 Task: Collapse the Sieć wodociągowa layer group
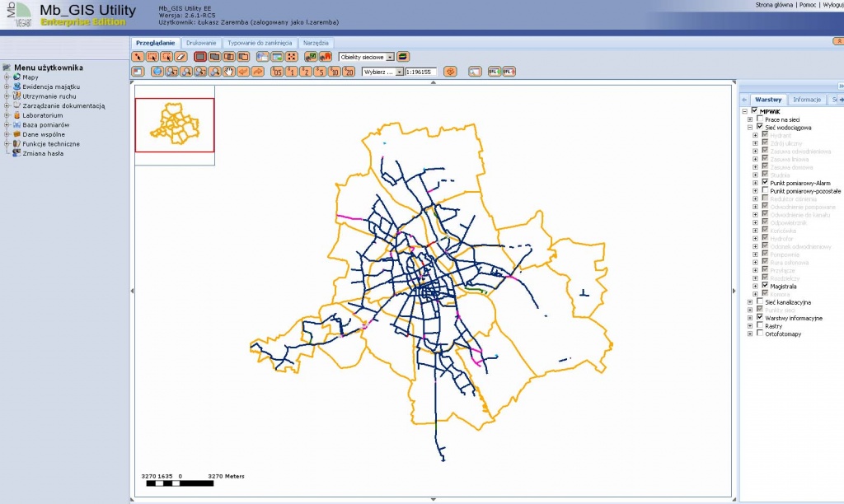(750, 128)
